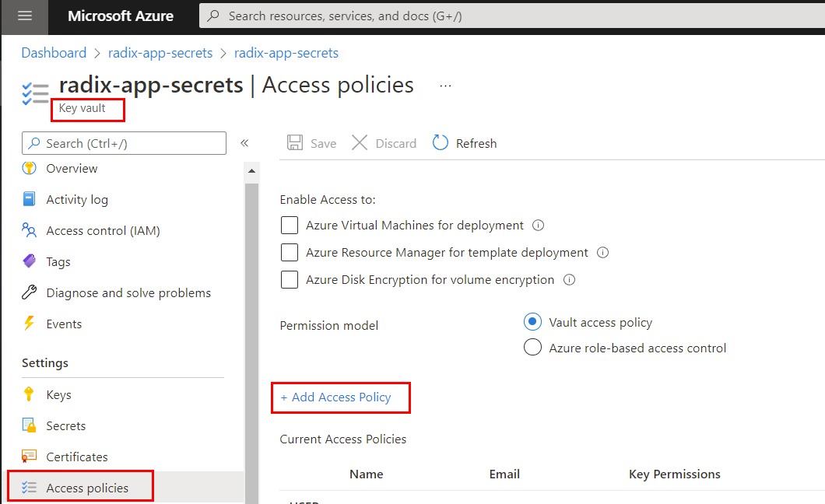The width and height of the screenshot is (825, 504).
Task: Select the Activity log icon
Action: point(28,199)
